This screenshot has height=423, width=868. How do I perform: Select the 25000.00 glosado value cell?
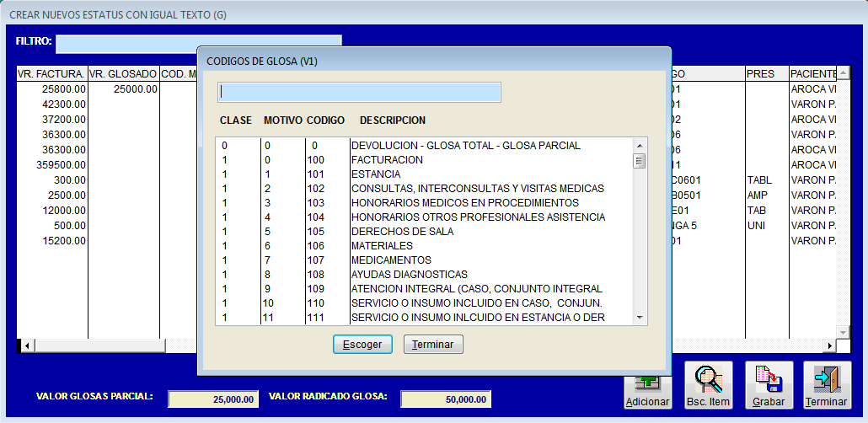[x=123, y=88]
